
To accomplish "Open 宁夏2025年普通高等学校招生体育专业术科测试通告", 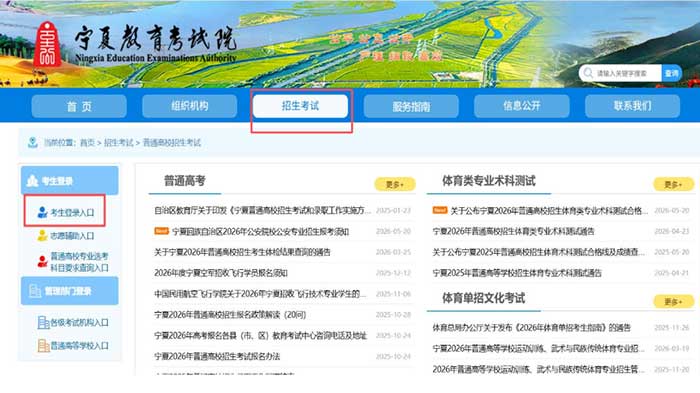I will pos(517,273).
